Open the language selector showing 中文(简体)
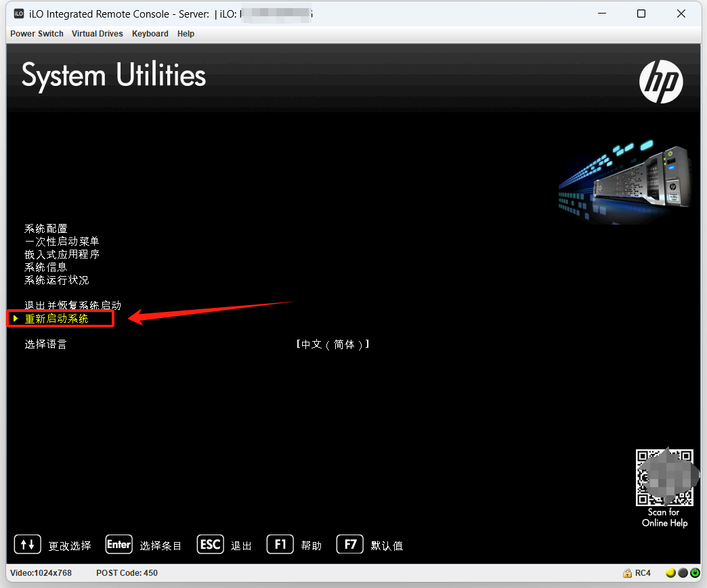707x588 pixels. tap(333, 344)
